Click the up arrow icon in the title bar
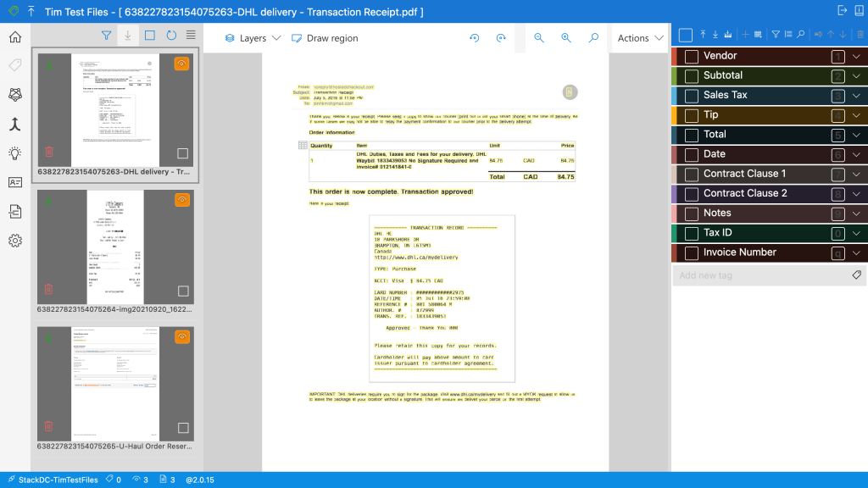The height and width of the screenshot is (488, 868). pyautogui.click(x=31, y=11)
